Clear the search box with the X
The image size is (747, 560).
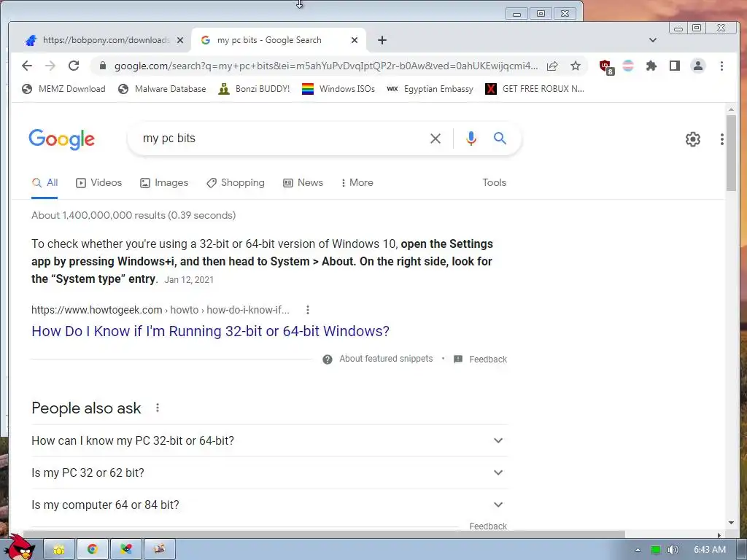coord(436,139)
